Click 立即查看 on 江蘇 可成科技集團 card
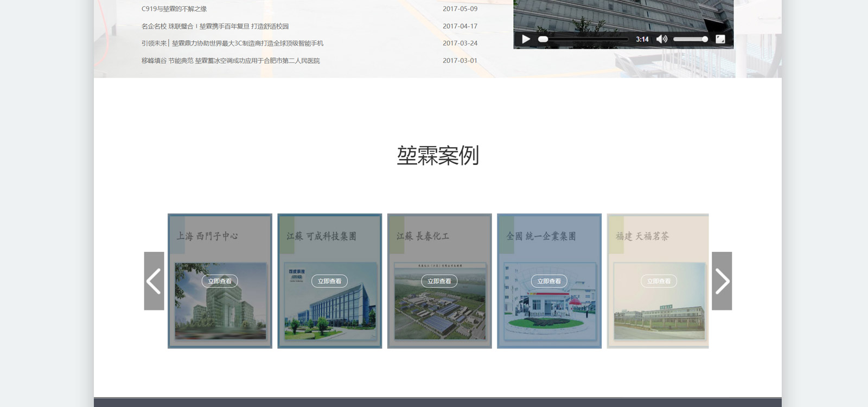Viewport: 868px width, 407px height. tap(329, 281)
